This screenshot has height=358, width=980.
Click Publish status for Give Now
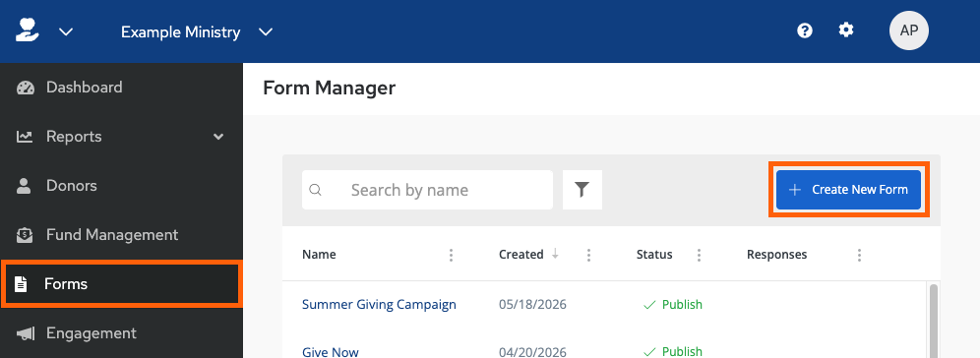click(672, 352)
